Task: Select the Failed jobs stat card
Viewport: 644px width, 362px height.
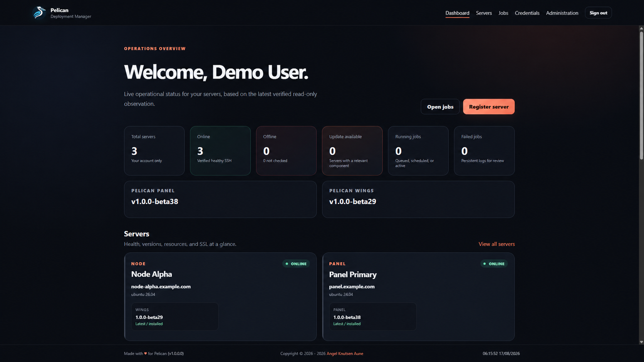Action: (x=484, y=151)
